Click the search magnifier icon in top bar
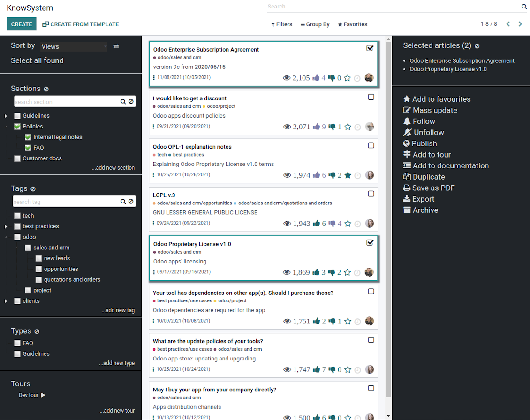 pos(523,7)
